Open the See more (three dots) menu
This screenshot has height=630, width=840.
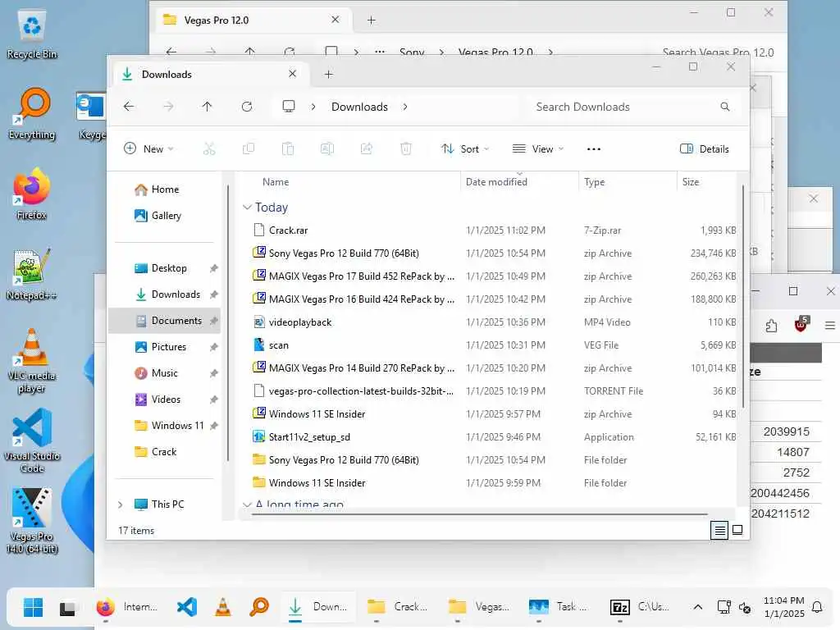[x=594, y=149]
